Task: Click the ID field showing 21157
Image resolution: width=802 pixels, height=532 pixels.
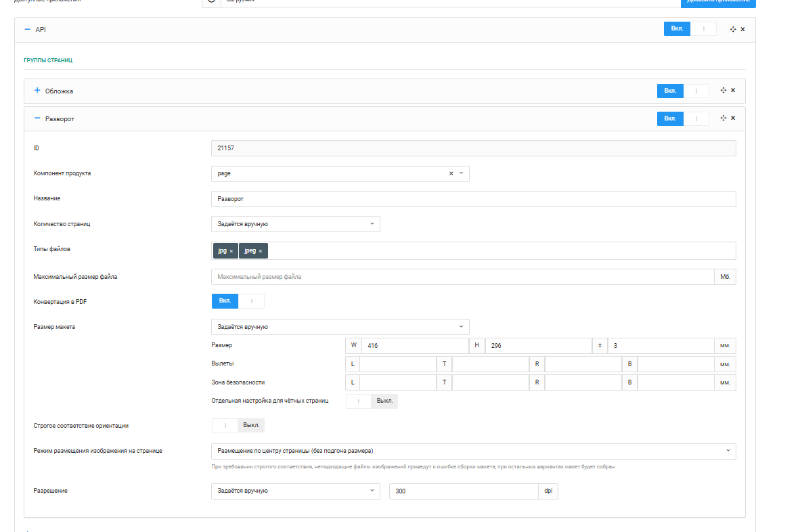Action: point(474,148)
